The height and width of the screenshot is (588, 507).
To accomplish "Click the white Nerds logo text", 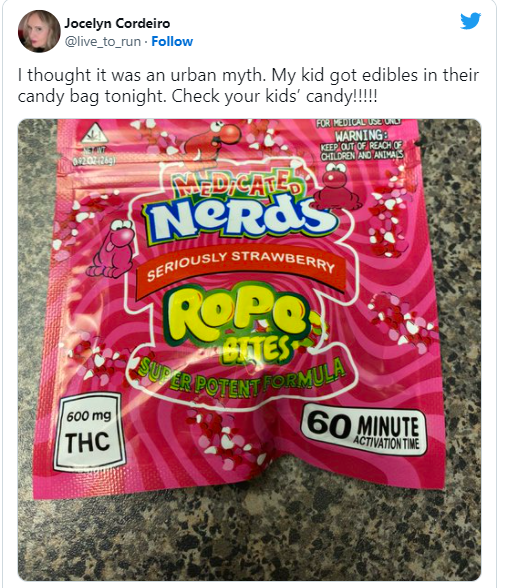I will [239, 219].
